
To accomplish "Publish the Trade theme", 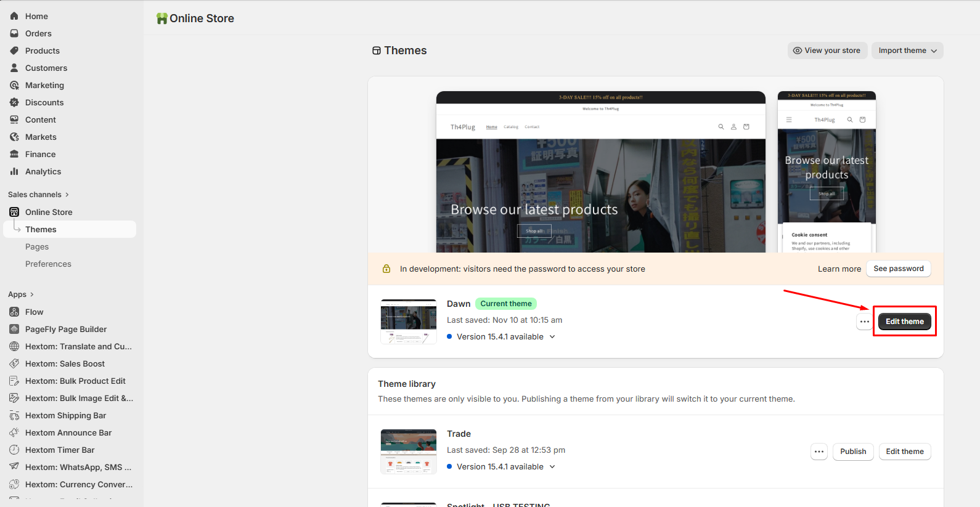I will (853, 452).
